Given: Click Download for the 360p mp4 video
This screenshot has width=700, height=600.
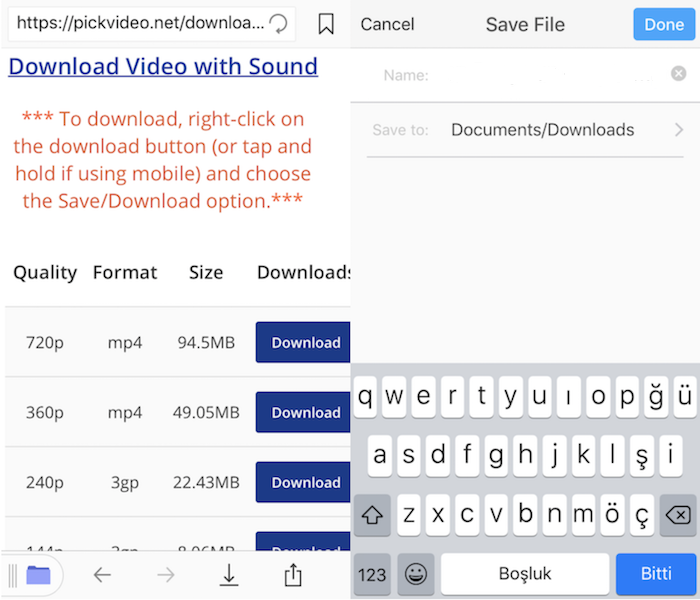Looking at the screenshot, I should [x=304, y=412].
